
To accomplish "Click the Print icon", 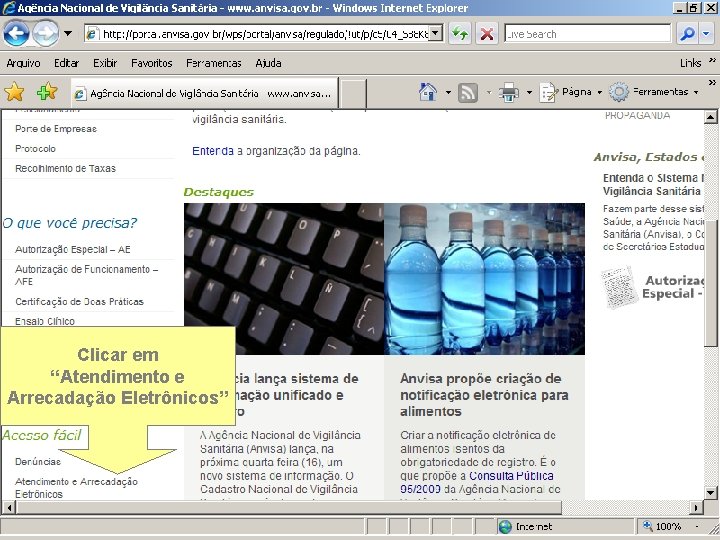I will (x=509, y=92).
